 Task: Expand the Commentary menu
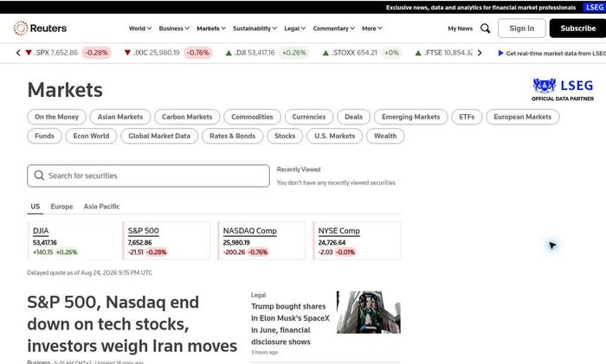click(x=333, y=29)
